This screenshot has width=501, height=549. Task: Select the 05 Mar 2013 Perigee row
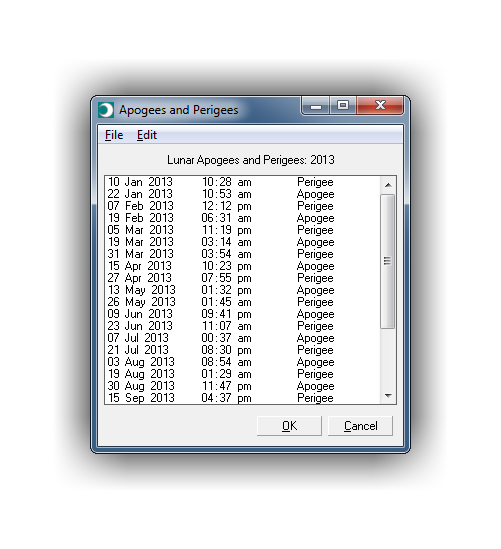pos(242,230)
